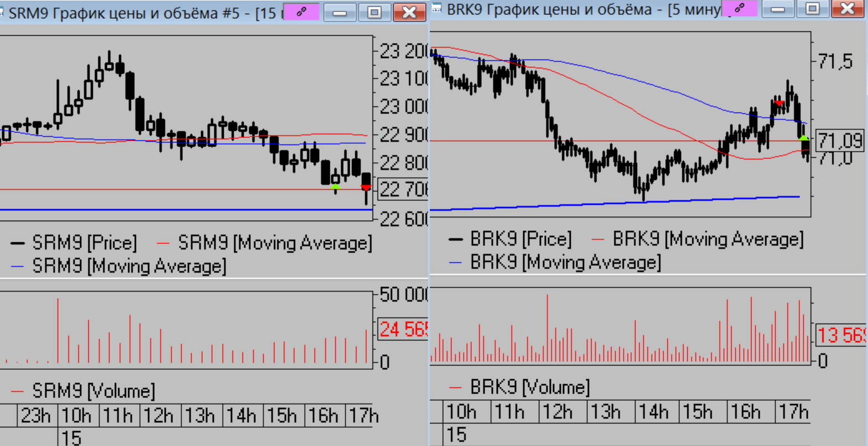This screenshot has height=446, width=868.
Task: Click green buy marker on BRK9 chart
Action: (x=803, y=136)
